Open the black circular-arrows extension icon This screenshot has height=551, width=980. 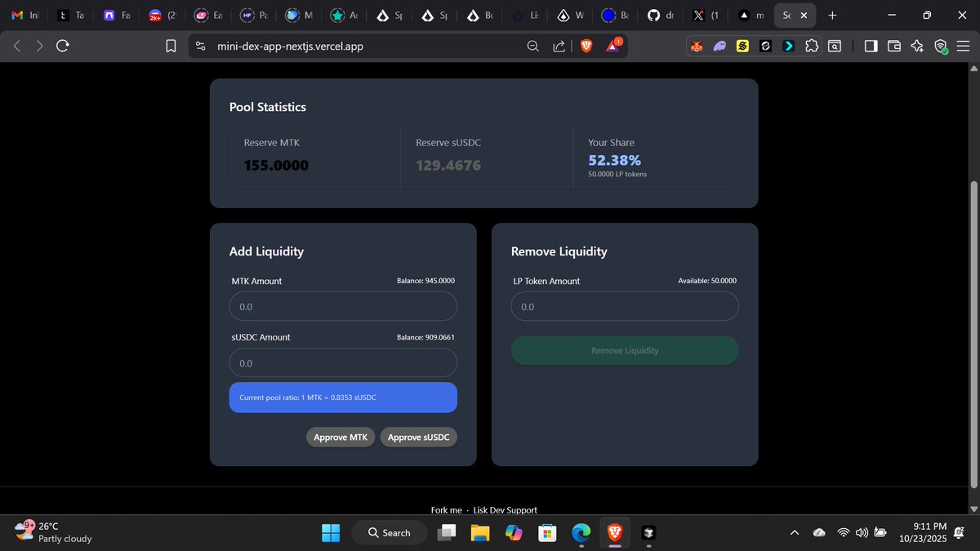pyautogui.click(x=765, y=47)
